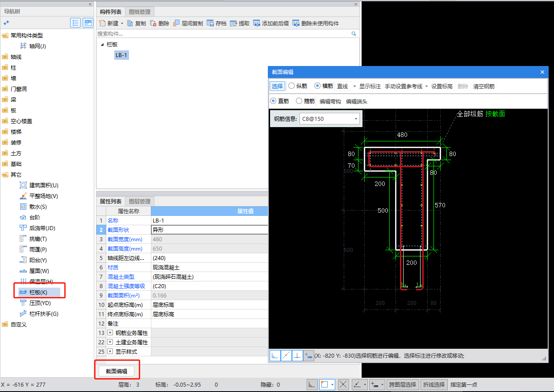Open 直线 draw mode dropdown
This screenshot has width=554, height=392.
pos(354,86)
